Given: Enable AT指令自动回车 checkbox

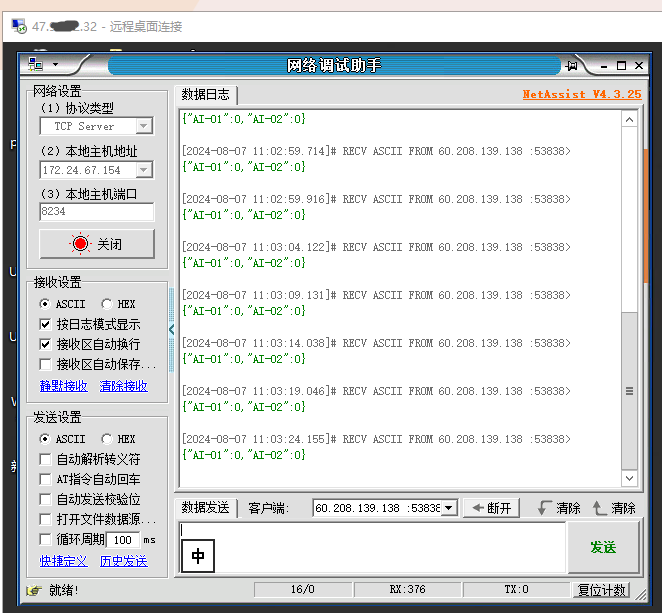Looking at the screenshot, I should point(45,479).
